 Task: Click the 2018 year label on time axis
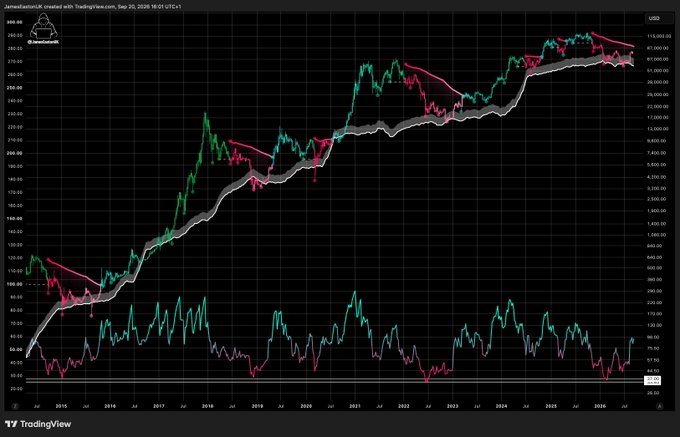[x=208, y=406]
